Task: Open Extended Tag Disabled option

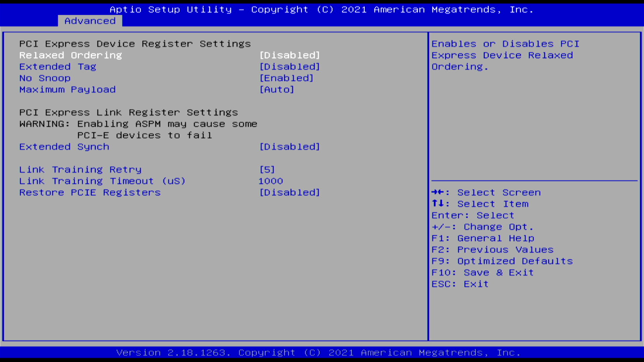Action: click(x=290, y=67)
